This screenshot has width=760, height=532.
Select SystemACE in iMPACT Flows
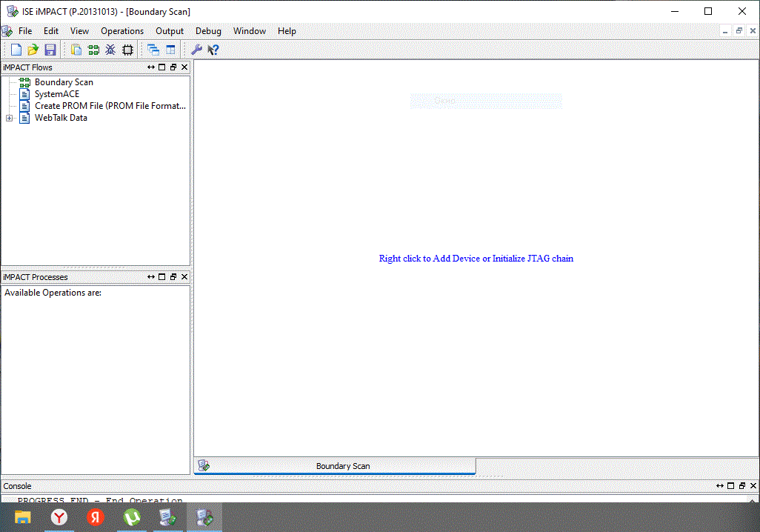tap(56, 94)
